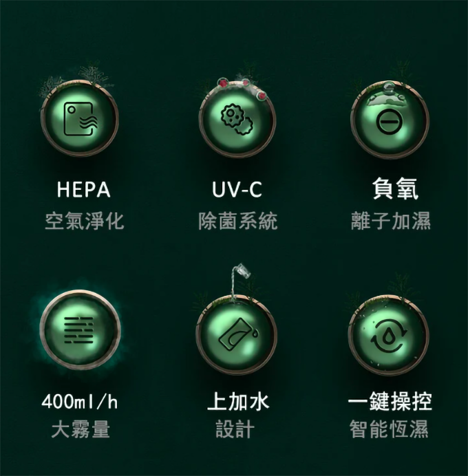Click the 一鍵操控 heading text

(x=390, y=401)
